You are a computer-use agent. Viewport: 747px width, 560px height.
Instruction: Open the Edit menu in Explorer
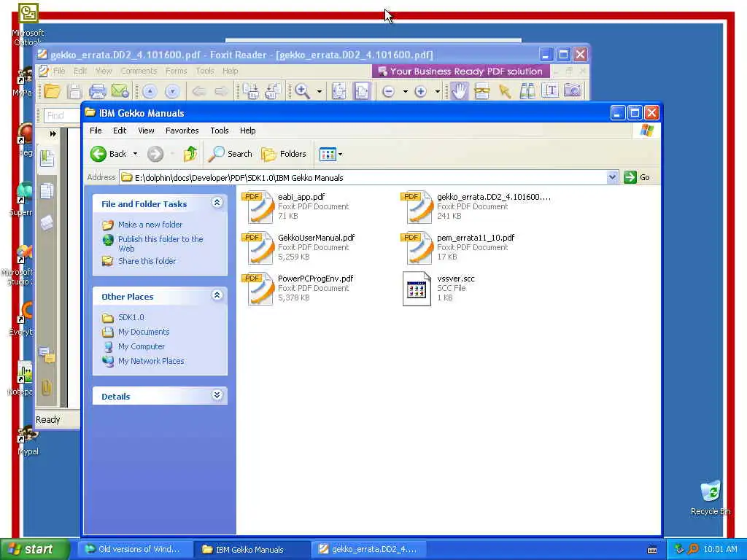[120, 131]
